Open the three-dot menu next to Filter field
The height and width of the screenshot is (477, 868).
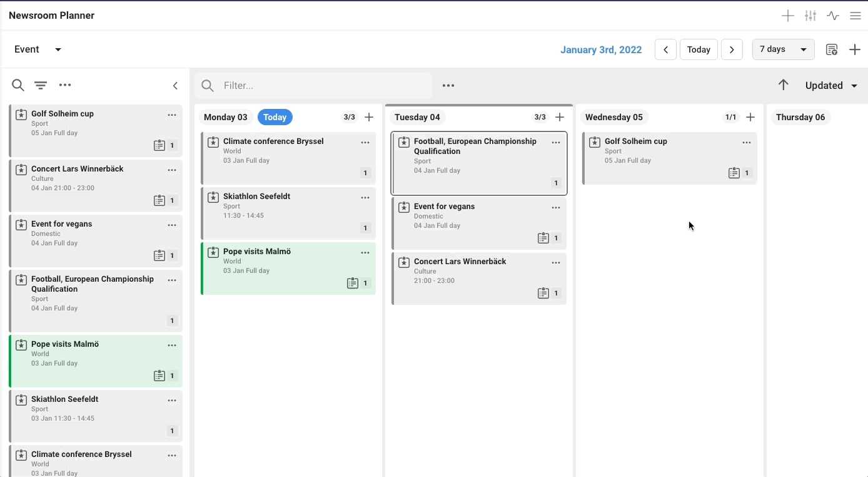click(x=448, y=86)
